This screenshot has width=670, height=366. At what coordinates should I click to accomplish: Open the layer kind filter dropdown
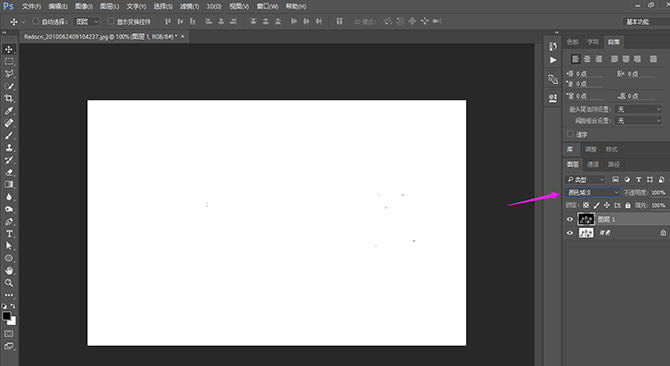pyautogui.click(x=585, y=179)
